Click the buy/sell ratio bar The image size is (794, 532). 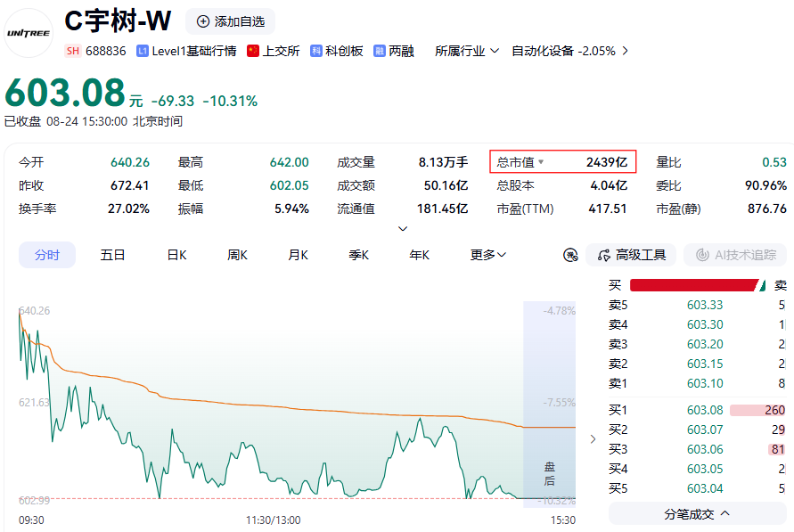click(x=697, y=285)
